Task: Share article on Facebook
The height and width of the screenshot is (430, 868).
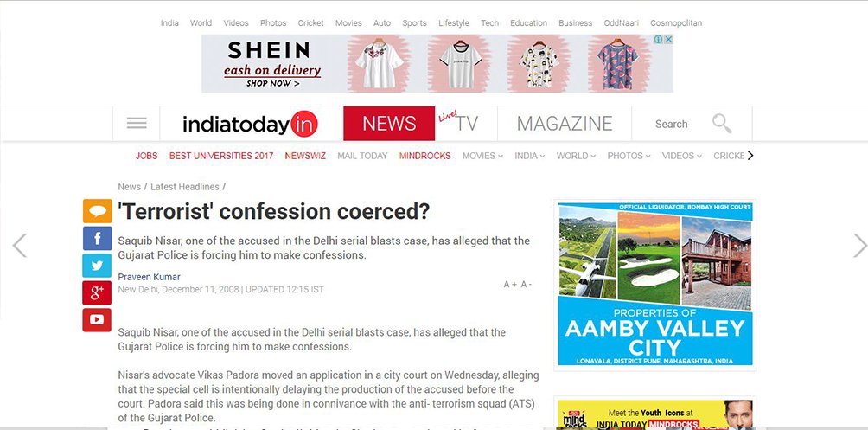Action: point(97,238)
